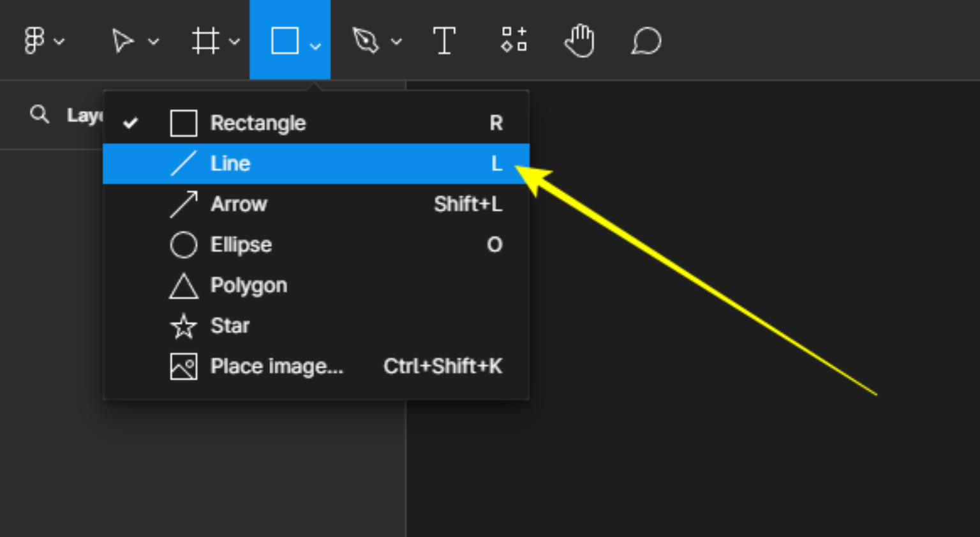Select the Text tool
The image size is (980, 537).
point(444,41)
